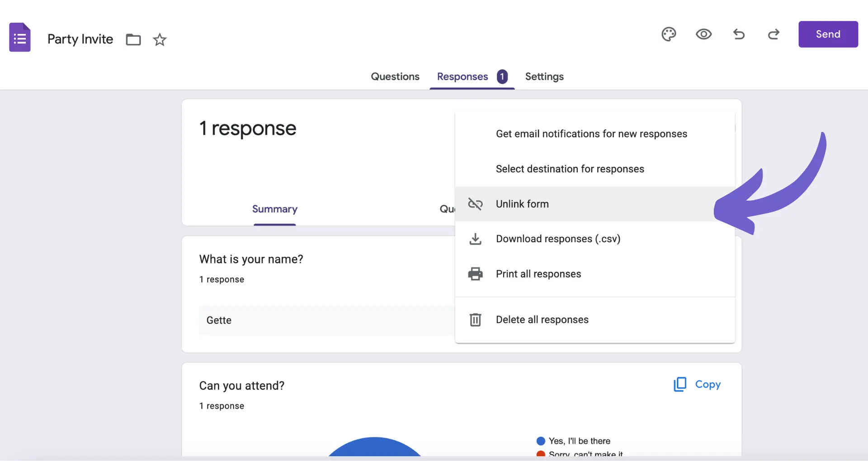Click the blue pie chart segment

[374, 448]
